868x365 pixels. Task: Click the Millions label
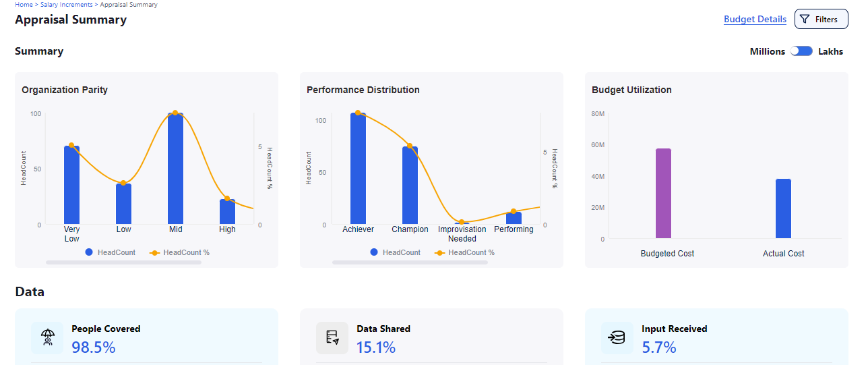tap(768, 51)
